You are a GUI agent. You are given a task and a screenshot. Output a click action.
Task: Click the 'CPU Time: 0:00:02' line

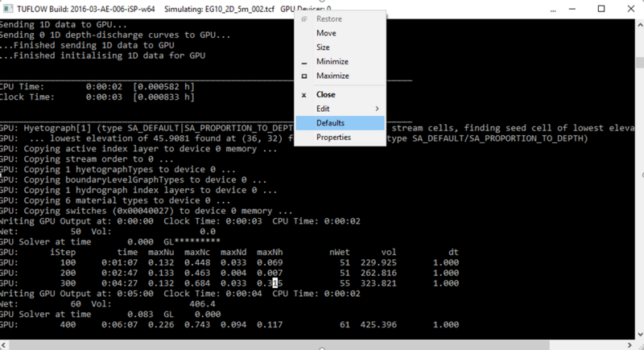(97, 87)
